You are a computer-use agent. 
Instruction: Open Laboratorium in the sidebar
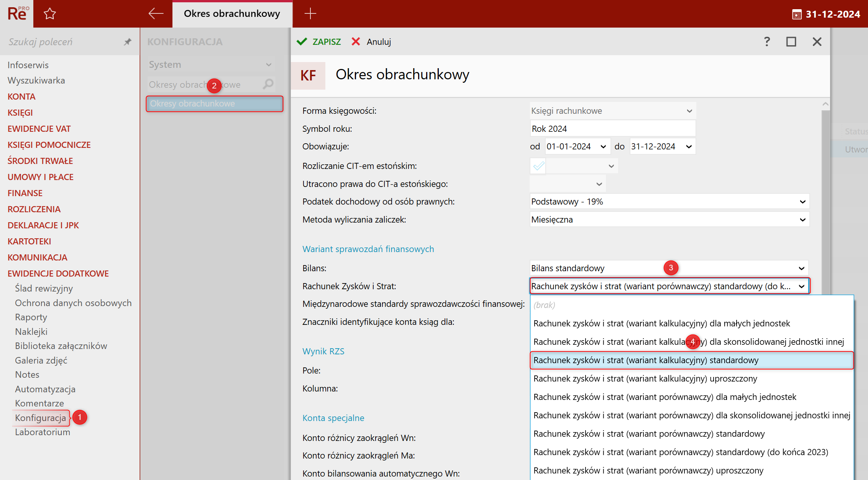coord(43,432)
